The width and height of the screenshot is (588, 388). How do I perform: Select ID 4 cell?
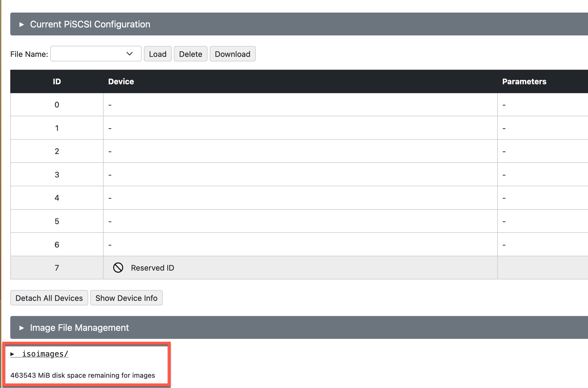coord(57,198)
